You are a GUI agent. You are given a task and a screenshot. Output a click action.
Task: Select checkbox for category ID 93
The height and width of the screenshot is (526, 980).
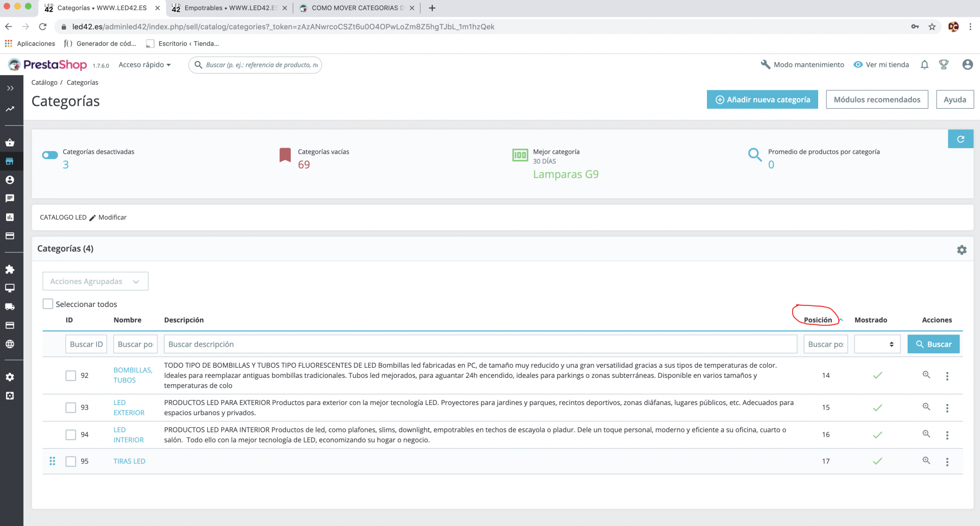point(70,408)
